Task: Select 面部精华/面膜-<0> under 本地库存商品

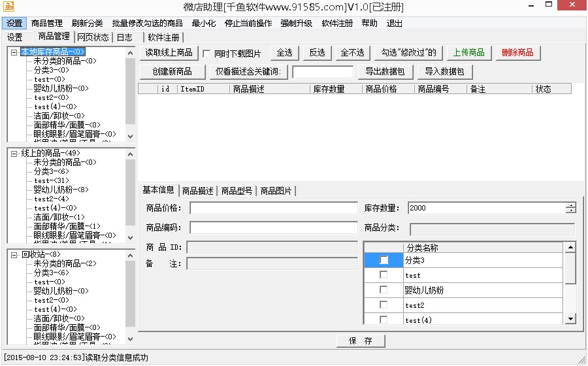Action: point(67,125)
